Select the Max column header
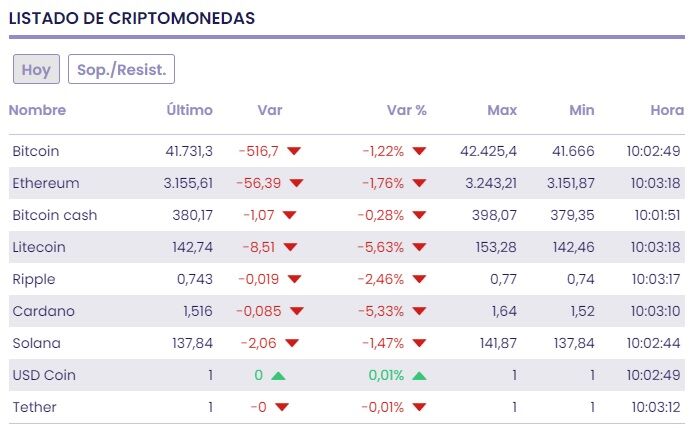The height and width of the screenshot is (428, 695). (502, 110)
